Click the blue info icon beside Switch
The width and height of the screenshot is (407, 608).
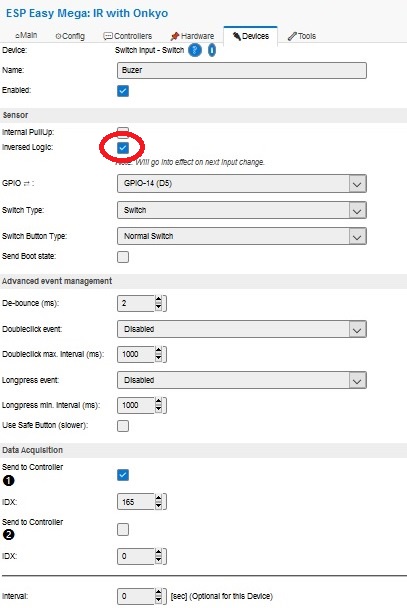212,50
